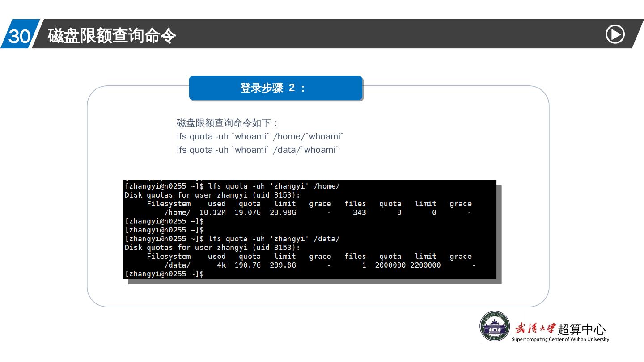This screenshot has height=362, width=644.
Task: Click terminal command lfs quota -uh 'zhangyi' /home/
Action: [274, 186]
